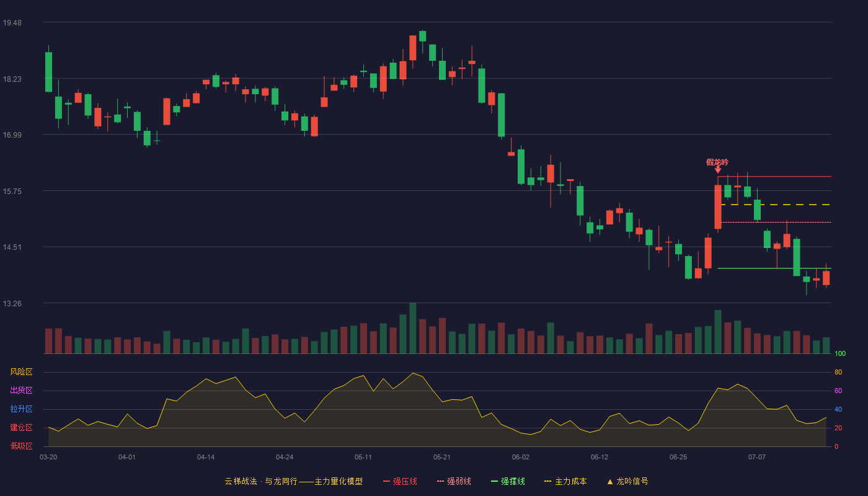Click the 04-01 date label
Image resolution: width=868 pixels, height=496 pixels.
pos(127,457)
